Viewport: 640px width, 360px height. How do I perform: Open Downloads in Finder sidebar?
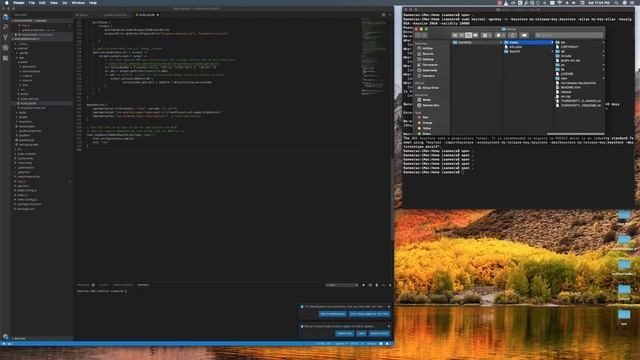pyautogui.click(x=430, y=70)
